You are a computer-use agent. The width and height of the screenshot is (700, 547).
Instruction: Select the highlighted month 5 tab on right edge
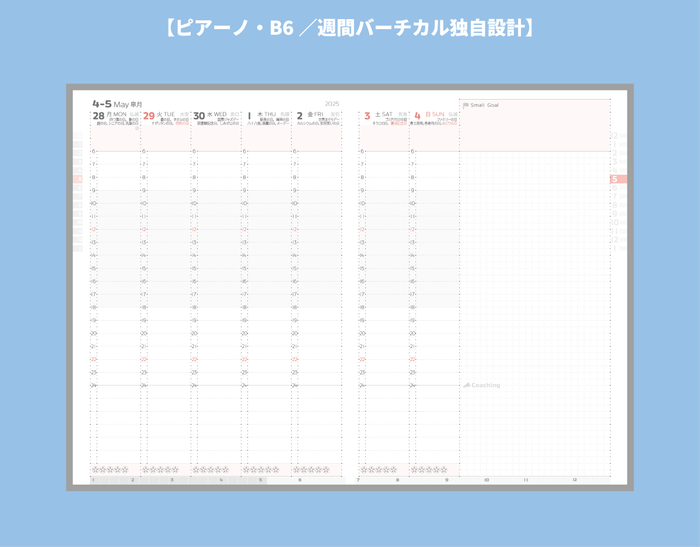point(619,180)
